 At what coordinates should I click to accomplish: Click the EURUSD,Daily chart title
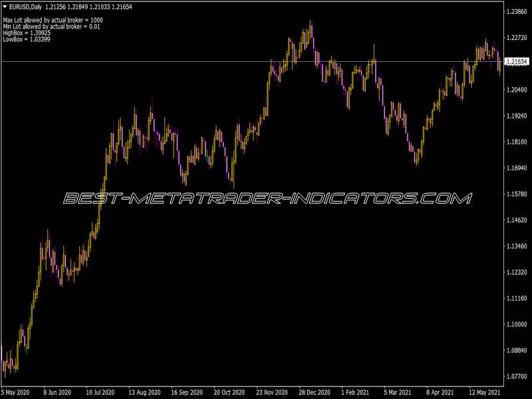[25, 7]
